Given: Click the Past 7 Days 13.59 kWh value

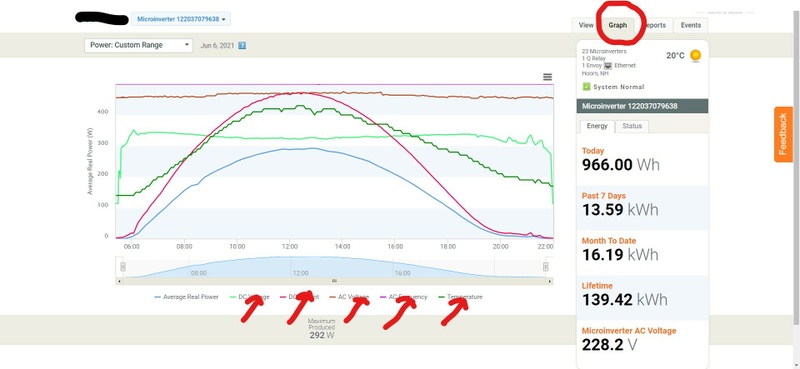Looking at the screenshot, I should [620, 210].
